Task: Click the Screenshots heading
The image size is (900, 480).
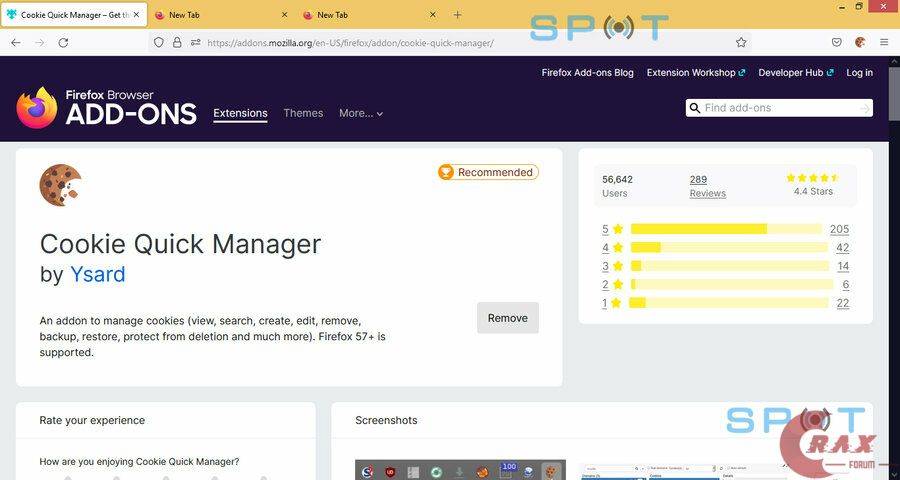Action: [x=386, y=420]
